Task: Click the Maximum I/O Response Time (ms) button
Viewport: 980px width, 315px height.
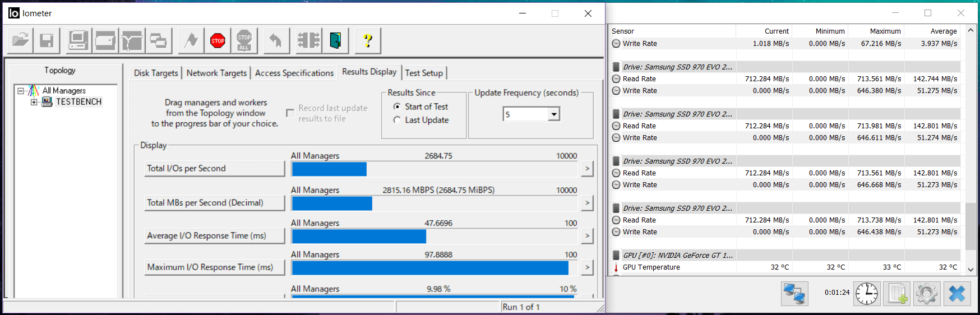Action: [x=215, y=267]
